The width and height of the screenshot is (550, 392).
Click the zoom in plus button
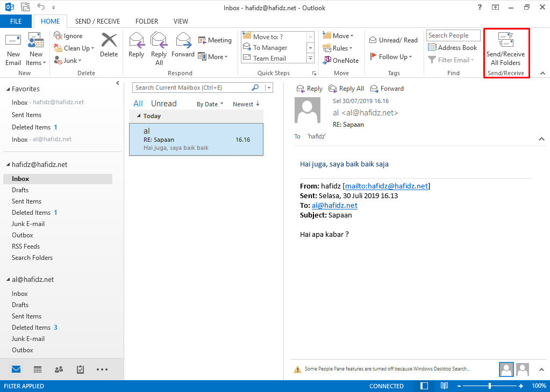(522, 386)
